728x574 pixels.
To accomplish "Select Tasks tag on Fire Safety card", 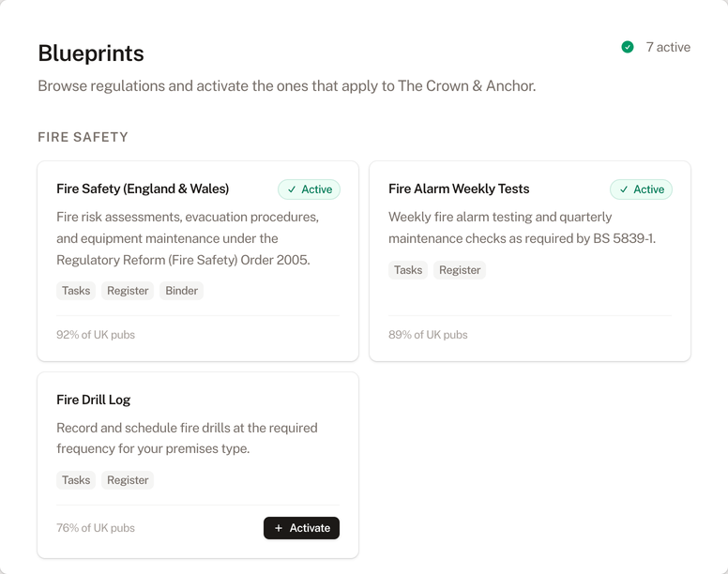I will 76,291.
